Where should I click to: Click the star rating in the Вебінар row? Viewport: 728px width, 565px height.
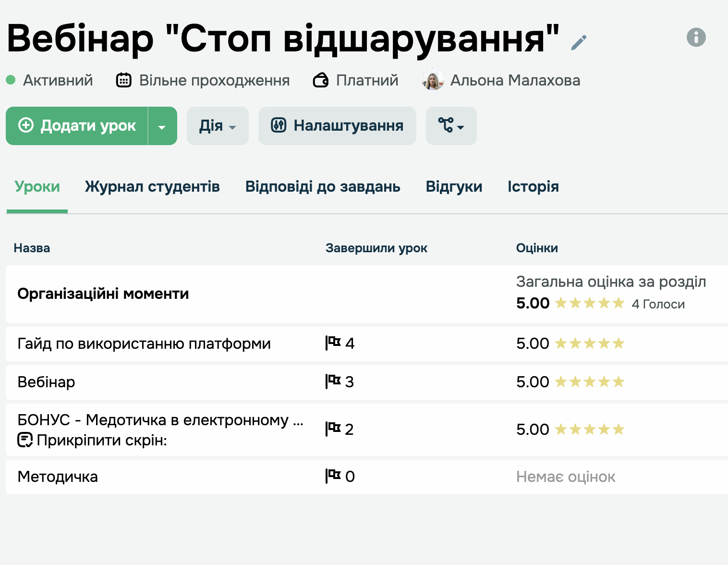tap(589, 382)
